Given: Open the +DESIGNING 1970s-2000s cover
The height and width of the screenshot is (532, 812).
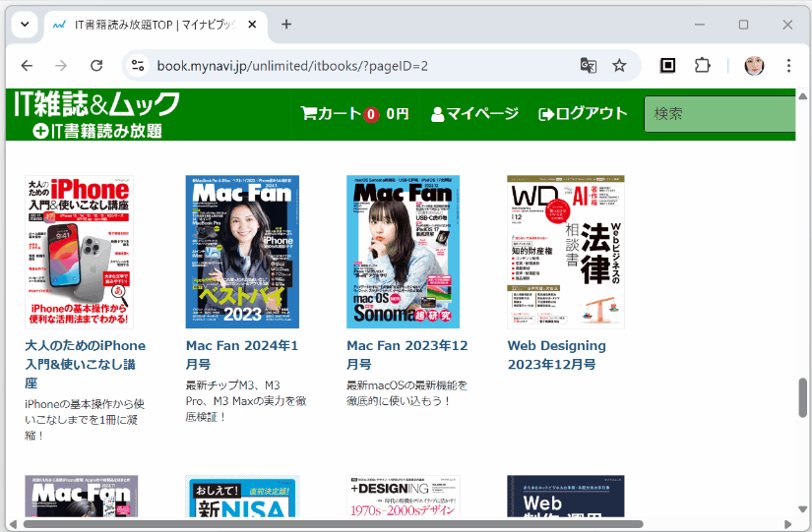Looking at the screenshot, I should (403, 497).
